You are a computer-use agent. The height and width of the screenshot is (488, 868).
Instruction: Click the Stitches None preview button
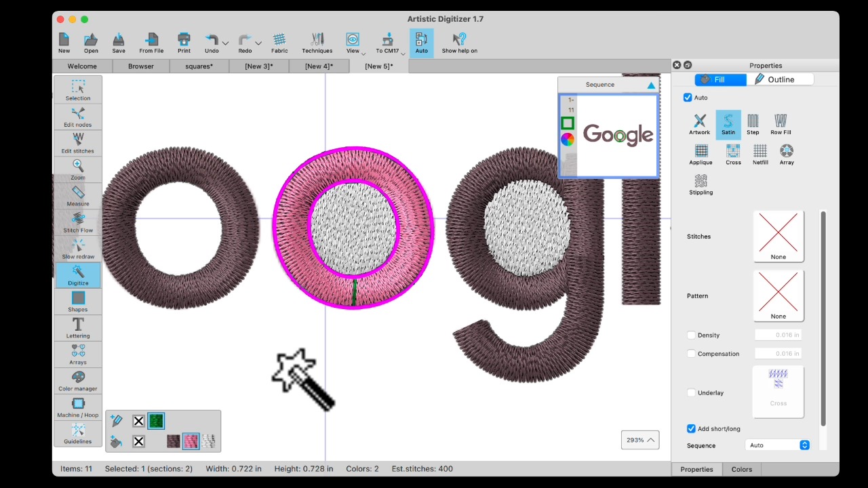[778, 236]
